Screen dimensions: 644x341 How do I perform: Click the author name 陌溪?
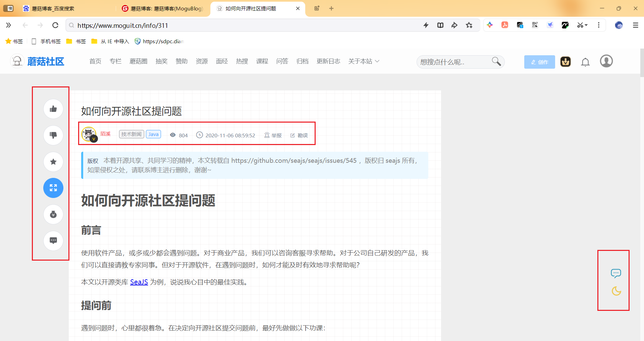pyautogui.click(x=105, y=134)
